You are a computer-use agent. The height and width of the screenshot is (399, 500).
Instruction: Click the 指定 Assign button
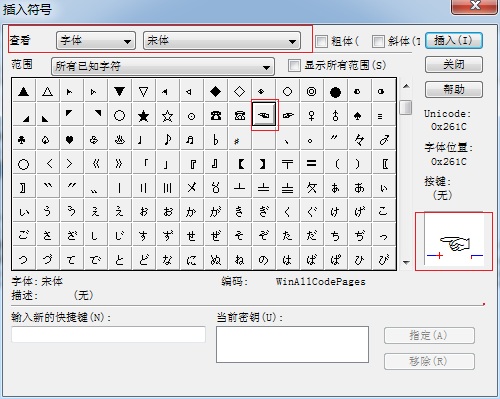pos(429,335)
